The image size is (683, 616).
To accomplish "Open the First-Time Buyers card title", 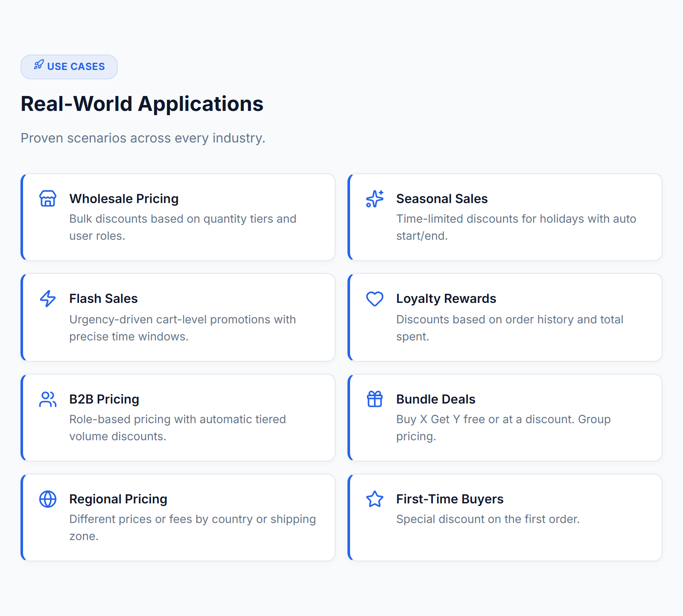I will click(x=450, y=499).
